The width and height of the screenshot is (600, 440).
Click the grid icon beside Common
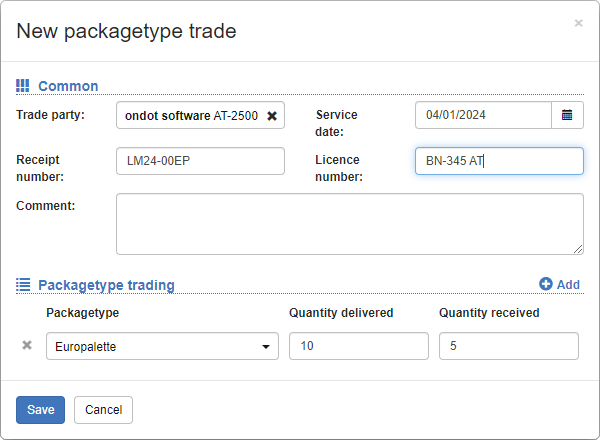[x=23, y=86]
